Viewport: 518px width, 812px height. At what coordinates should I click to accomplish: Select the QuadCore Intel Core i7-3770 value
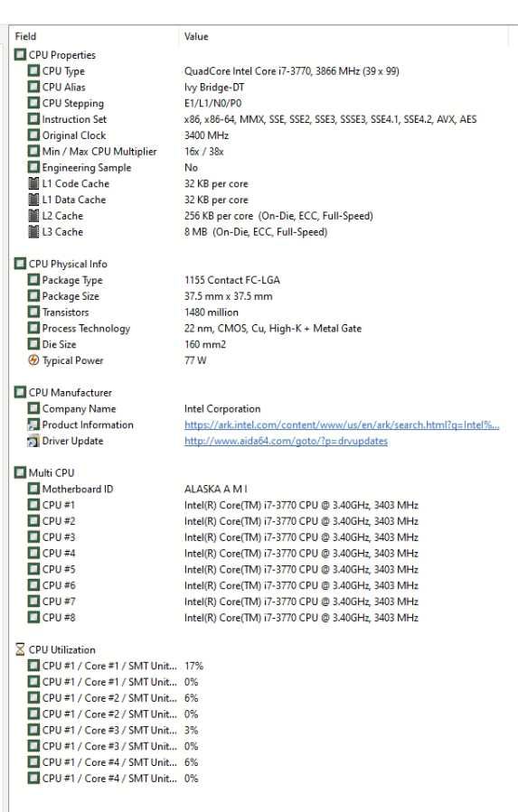291,71
